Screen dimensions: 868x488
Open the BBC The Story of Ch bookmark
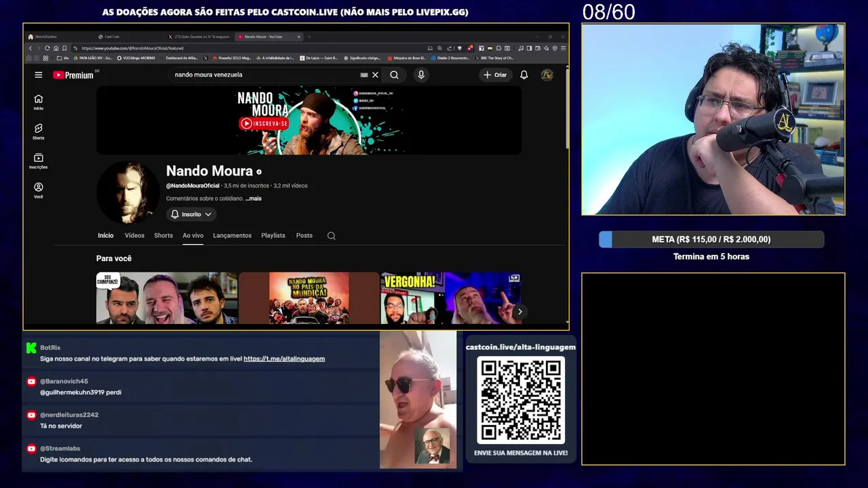click(496, 58)
